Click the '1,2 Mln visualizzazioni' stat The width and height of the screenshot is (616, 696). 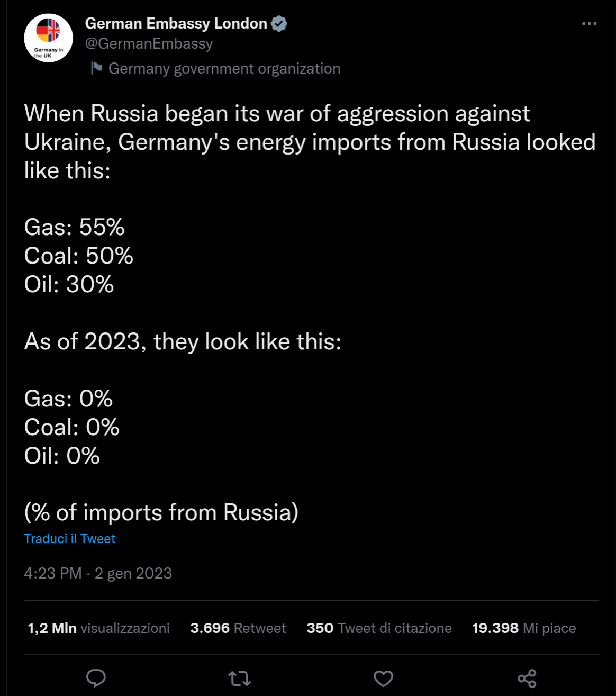click(x=98, y=628)
